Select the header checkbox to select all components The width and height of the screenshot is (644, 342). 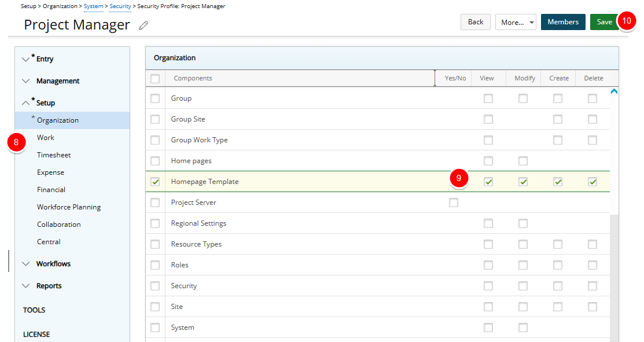[x=154, y=78]
